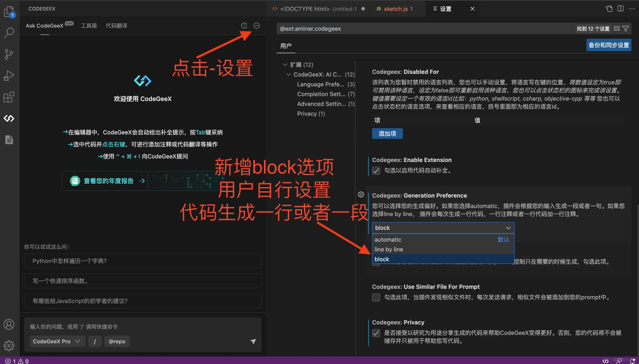
Task: Click the send message arrow icon
Action: tap(253, 341)
